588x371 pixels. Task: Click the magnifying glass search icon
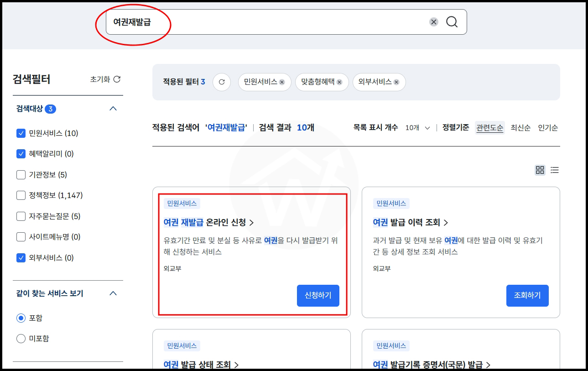point(452,21)
